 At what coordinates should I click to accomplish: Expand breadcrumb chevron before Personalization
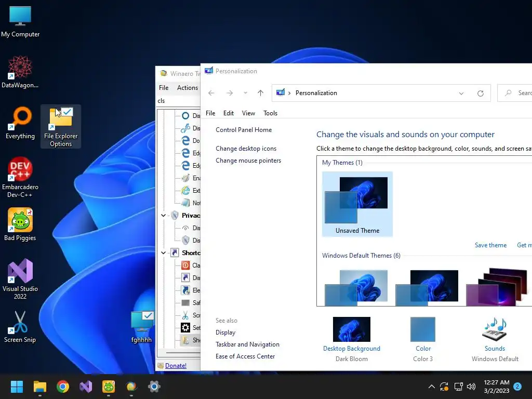(x=289, y=94)
